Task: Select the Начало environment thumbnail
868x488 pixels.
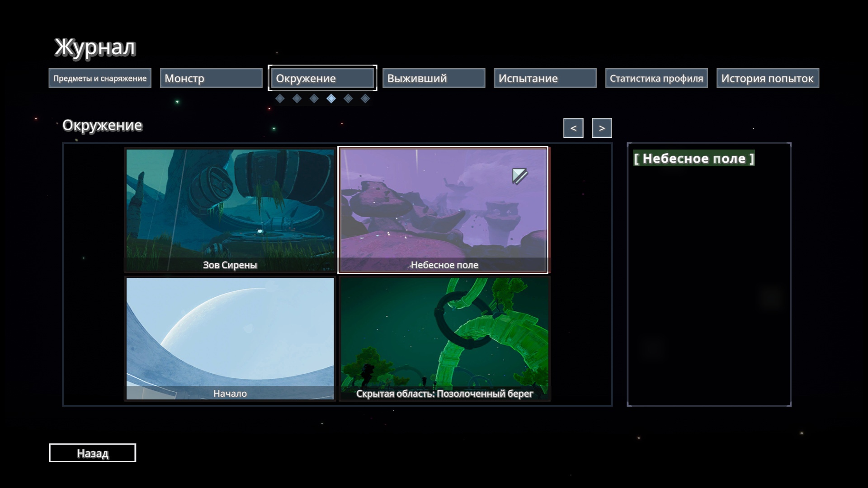Action: click(x=230, y=338)
